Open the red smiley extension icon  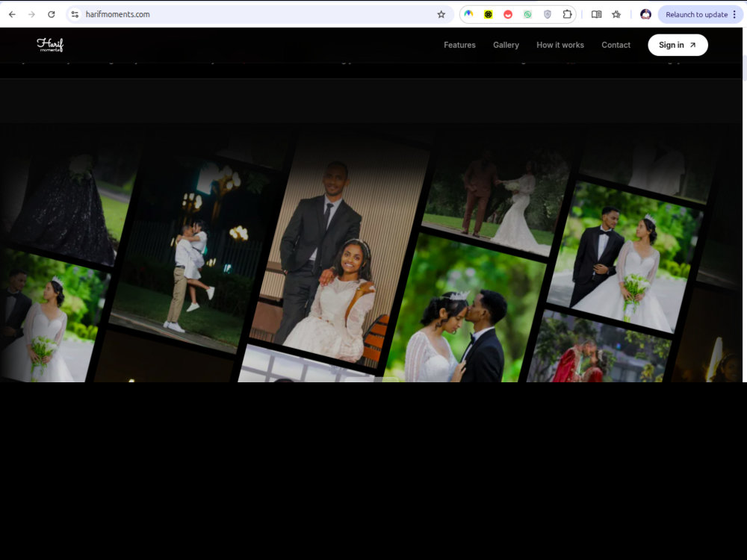coord(508,14)
